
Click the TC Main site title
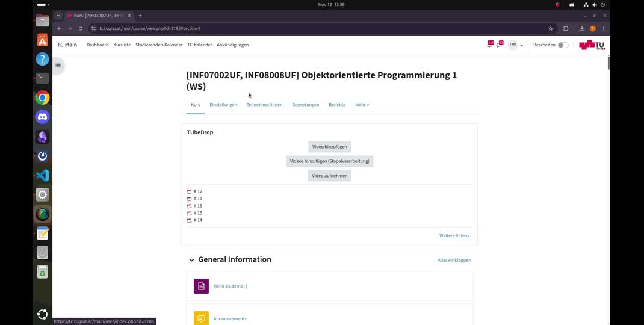67,45
